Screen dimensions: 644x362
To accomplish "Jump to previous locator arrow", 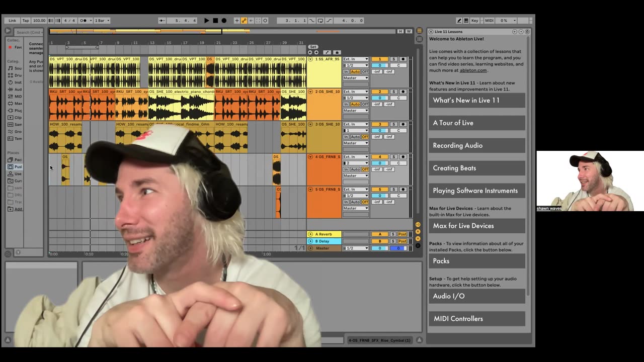I will pos(310,52).
